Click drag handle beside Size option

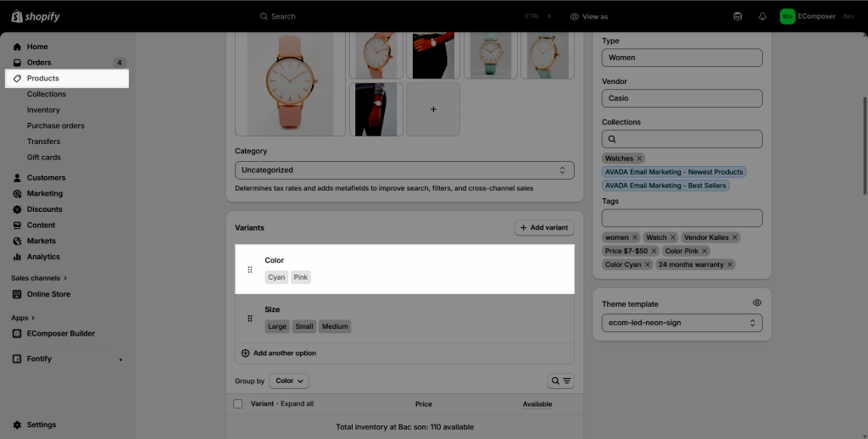pos(250,319)
